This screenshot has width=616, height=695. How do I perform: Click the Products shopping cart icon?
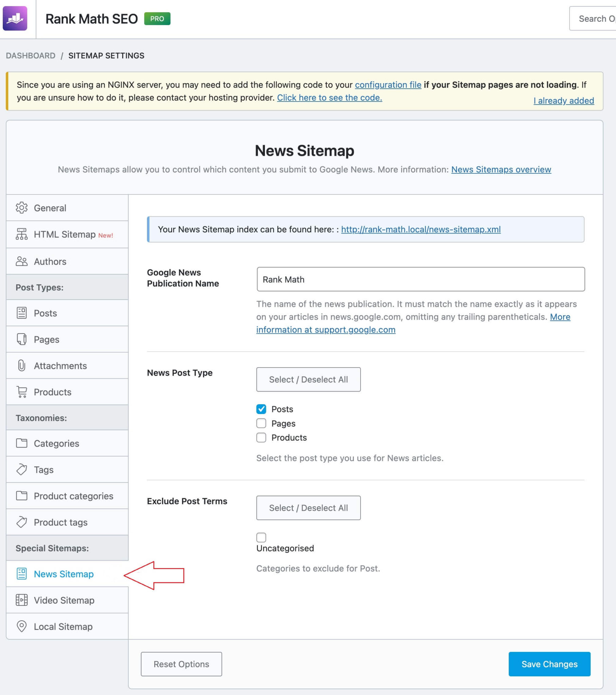[22, 392]
